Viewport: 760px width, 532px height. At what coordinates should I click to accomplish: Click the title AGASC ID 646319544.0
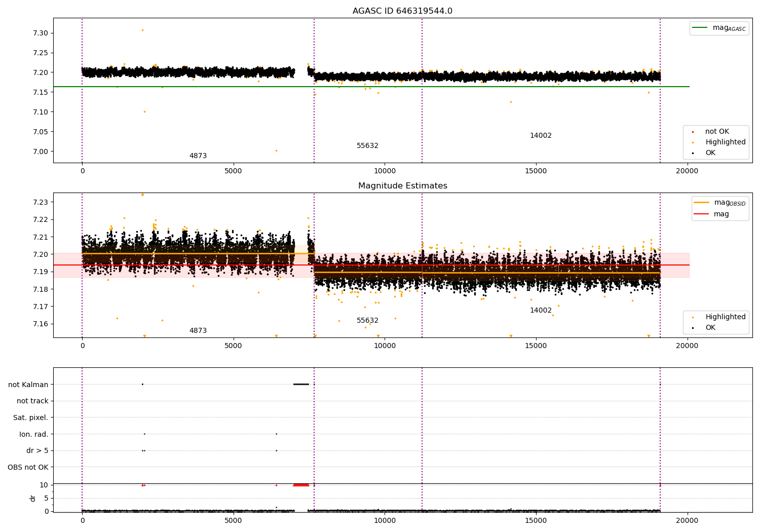click(x=402, y=11)
